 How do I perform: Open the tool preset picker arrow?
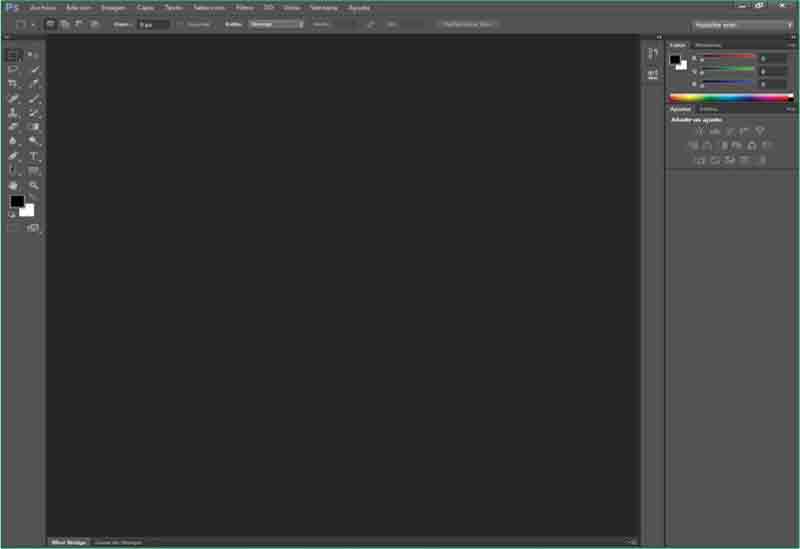[x=33, y=24]
